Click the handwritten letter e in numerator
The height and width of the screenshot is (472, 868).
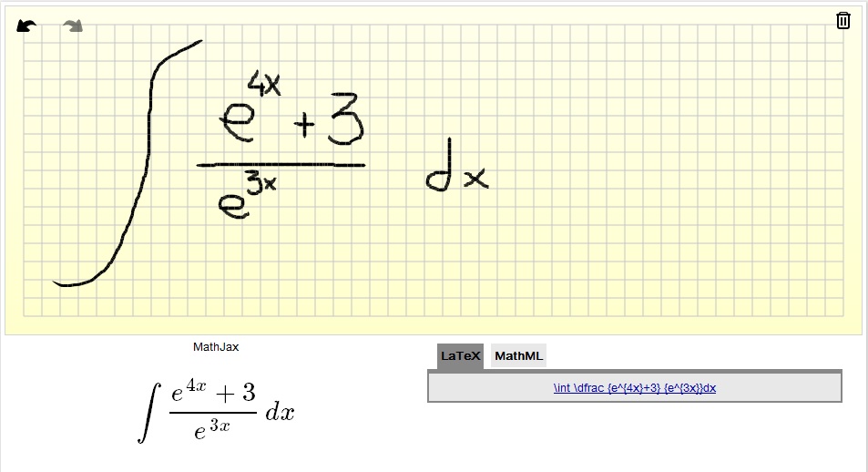[x=235, y=123]
